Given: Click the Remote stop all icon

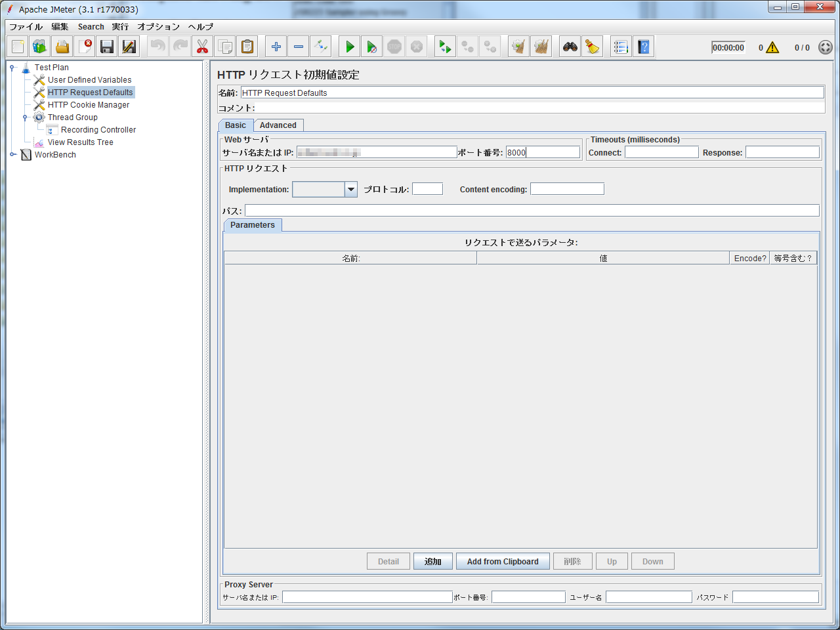Looking at the screenshot, I should [x=467, y=47].
